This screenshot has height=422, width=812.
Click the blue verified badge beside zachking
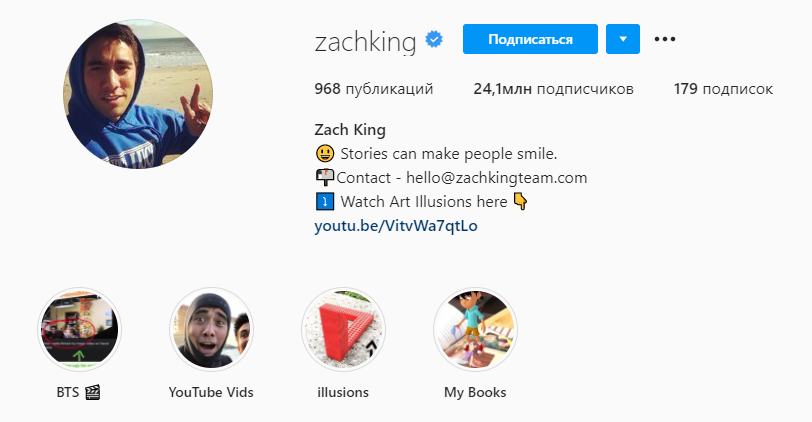tap(434, 39)
